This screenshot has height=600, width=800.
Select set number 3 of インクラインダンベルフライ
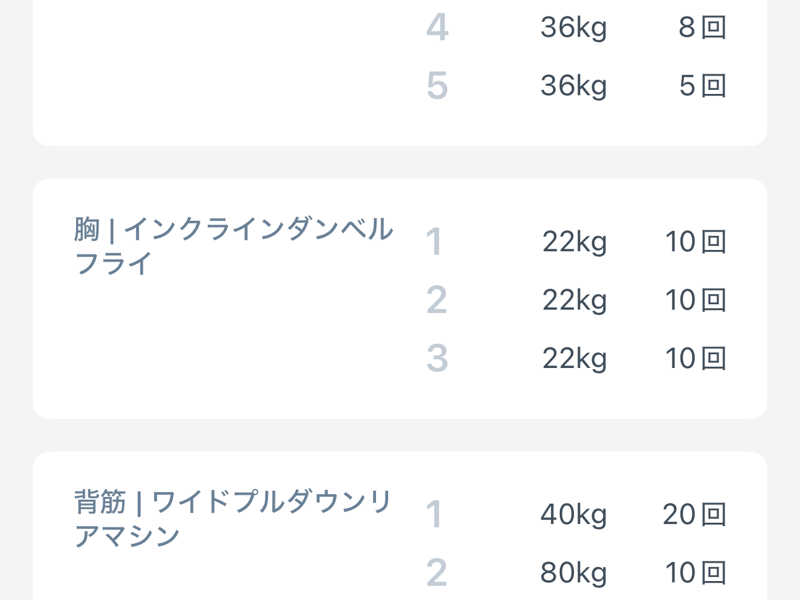[x=436, y=358]
